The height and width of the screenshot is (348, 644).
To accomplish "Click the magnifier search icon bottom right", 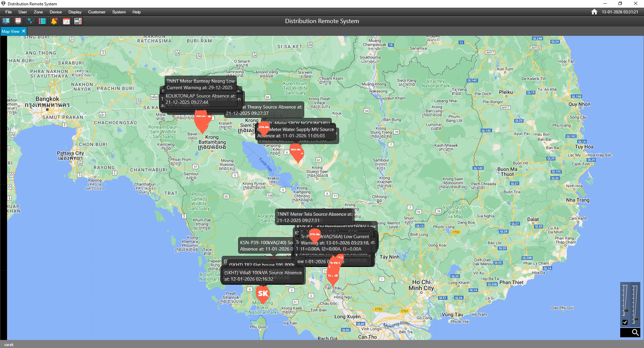I will [634, 333].
